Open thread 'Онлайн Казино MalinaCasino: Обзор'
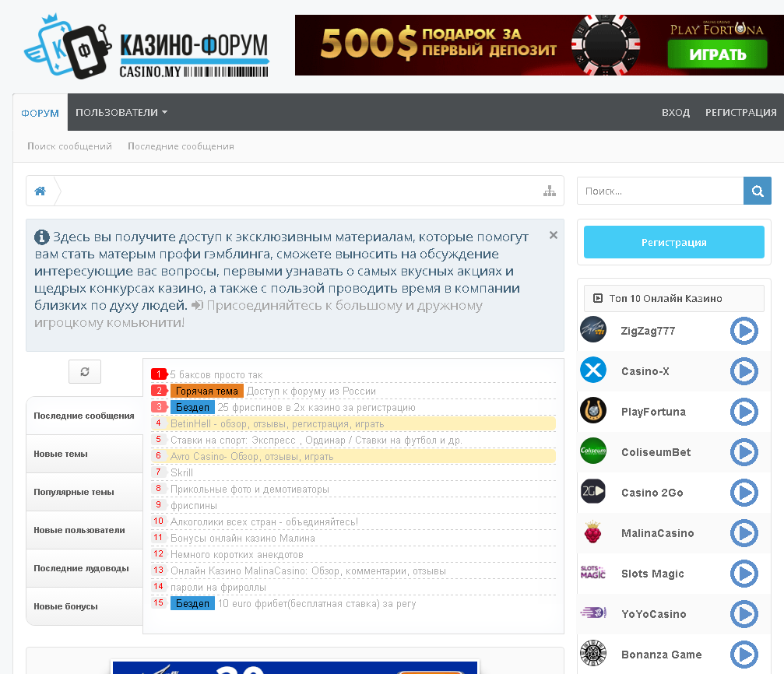784x674 pixels. pyautogui.click(x=308, y=571)
